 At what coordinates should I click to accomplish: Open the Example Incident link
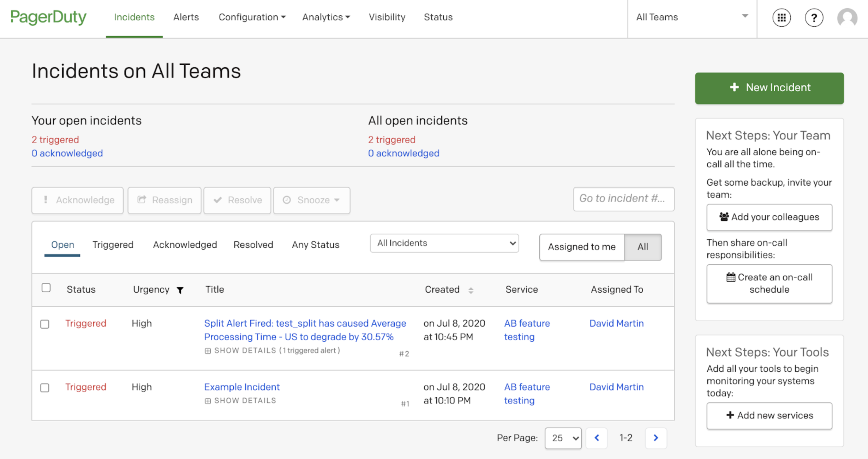[242, 387]
